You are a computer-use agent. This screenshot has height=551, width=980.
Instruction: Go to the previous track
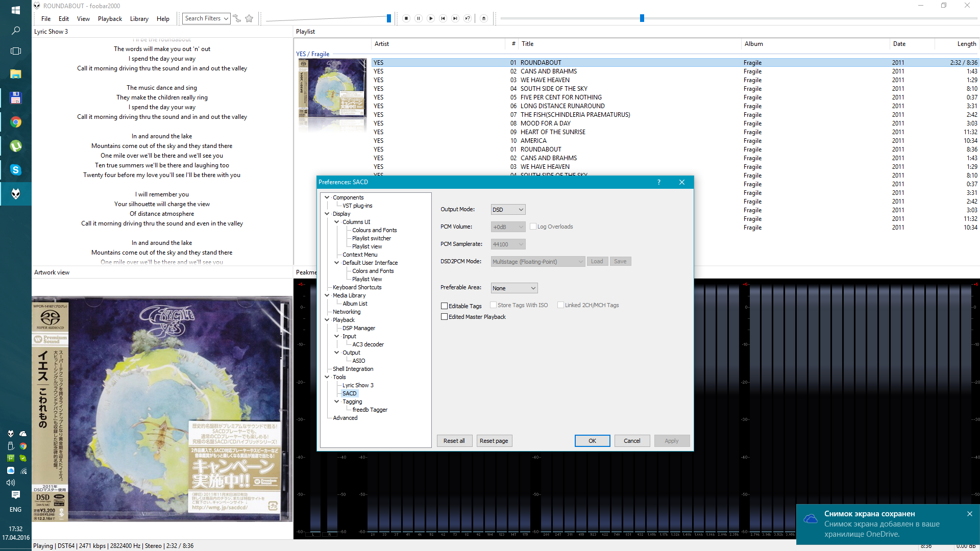(x=443, y=18)
